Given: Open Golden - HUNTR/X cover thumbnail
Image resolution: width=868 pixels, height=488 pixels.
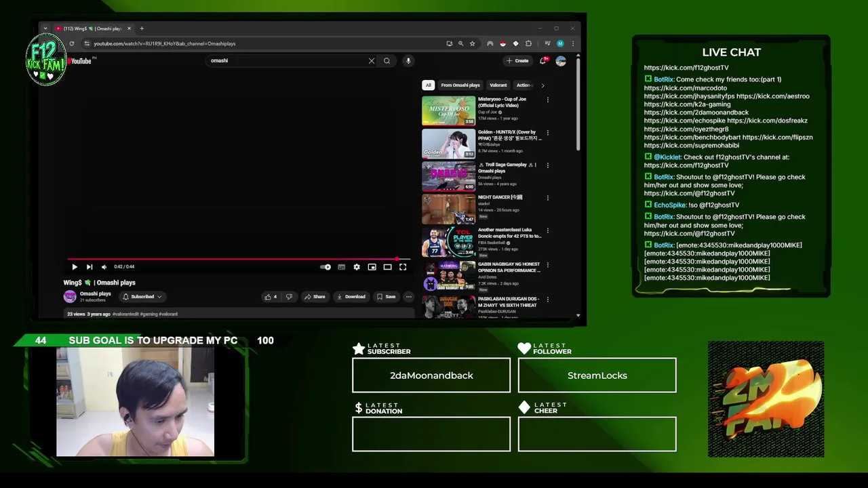Looking at the screenshot, I should (449, 143).
